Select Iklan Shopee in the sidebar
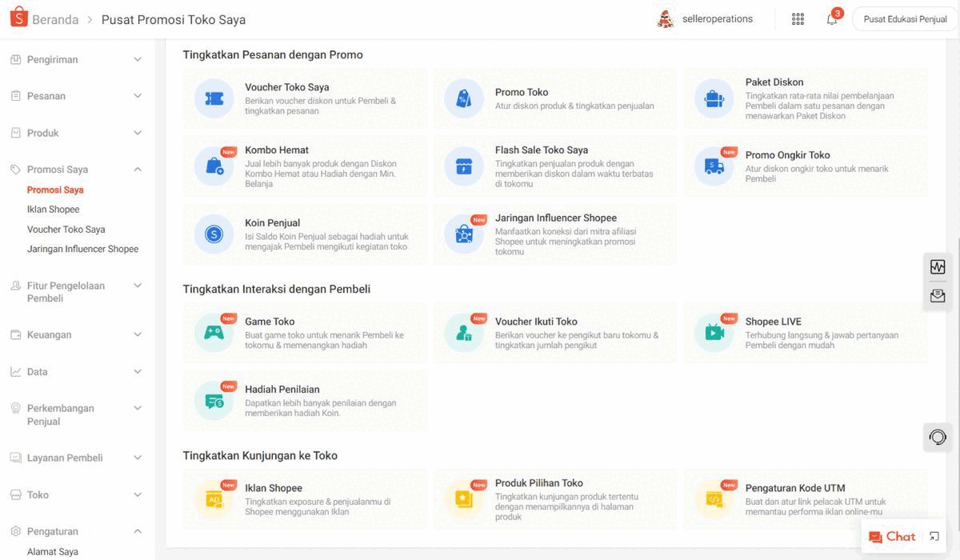The width and height of the screenshot is (960, 560). point(54,210)
